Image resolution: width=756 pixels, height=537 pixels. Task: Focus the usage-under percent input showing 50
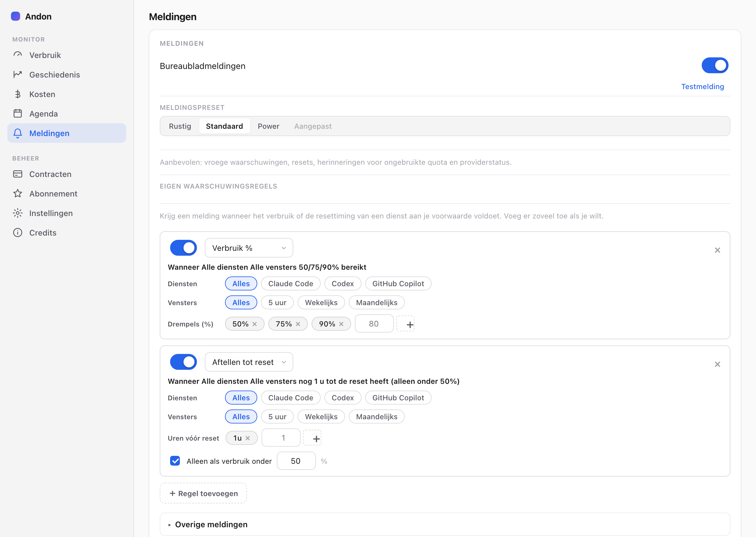click(296, 461)
